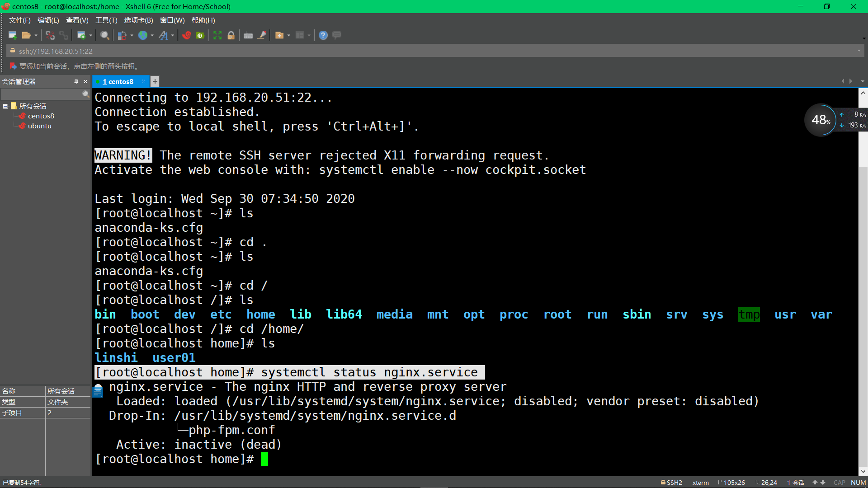Pin the 会话管理器 session manager panel
The width and height of the screenshot is (868, 488).
(76, 82)
